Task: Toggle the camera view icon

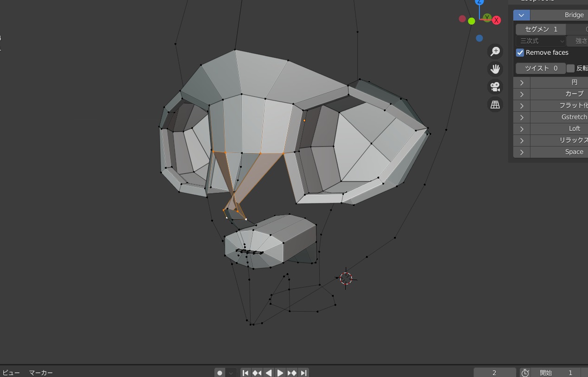Action: pyautogui.click(x=496, y=87)
